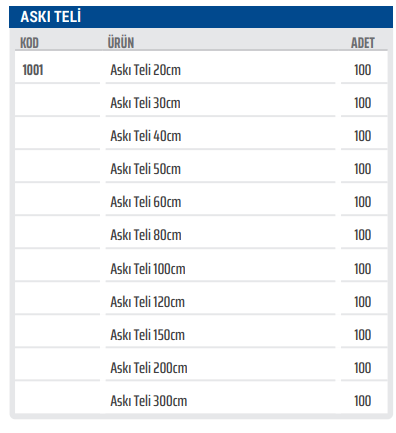The image size is (396, 433).
Task: Select the Askı Teli 60cm row
Action: tap(201, 200)
